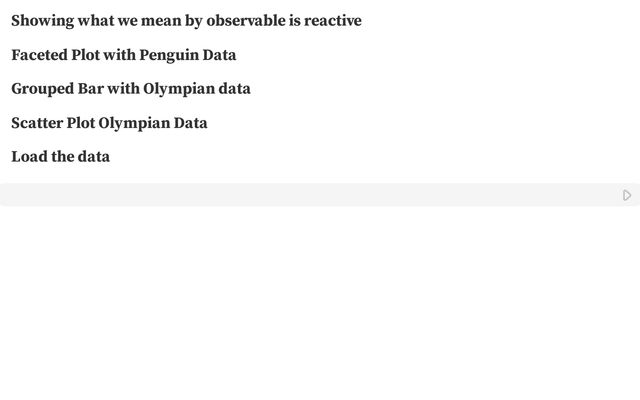Click the word 'Bar' in the Grouped heading

point(90,89)
